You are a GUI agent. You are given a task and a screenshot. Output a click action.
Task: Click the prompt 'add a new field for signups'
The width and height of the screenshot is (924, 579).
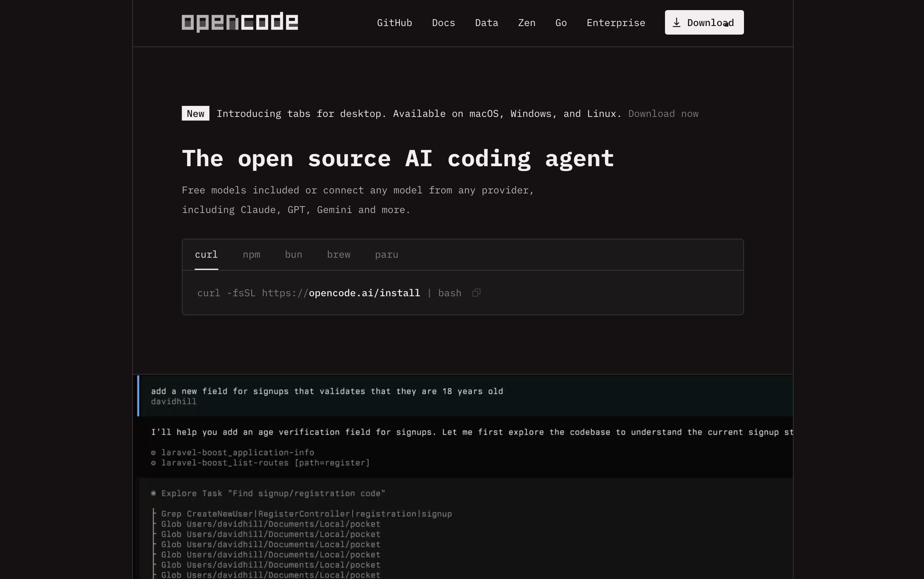point(327,391)
